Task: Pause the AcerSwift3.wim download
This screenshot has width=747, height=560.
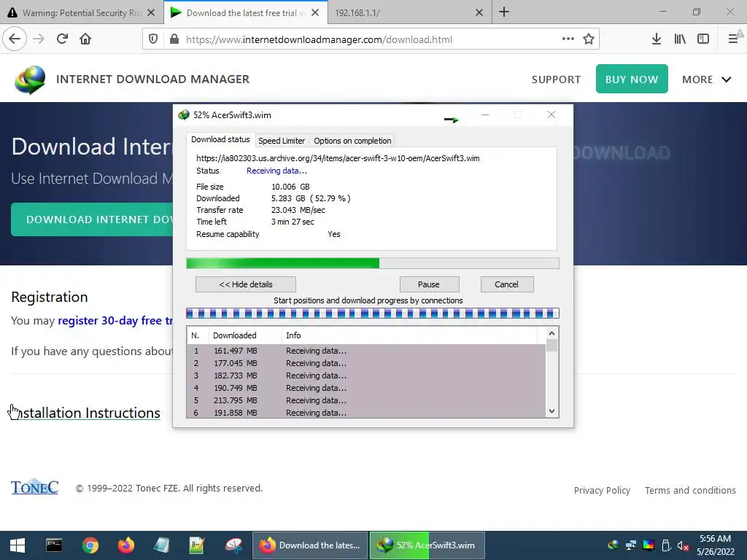Action: 429,284
